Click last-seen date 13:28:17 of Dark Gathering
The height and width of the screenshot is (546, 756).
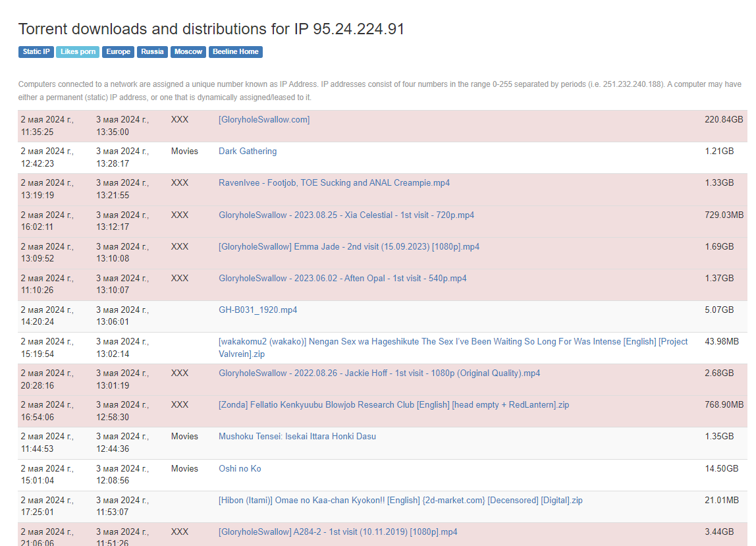pos(122,157)
